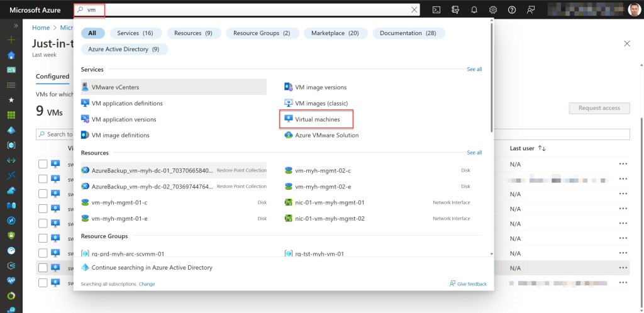Clear the search box with X icon

click(414, 9)
